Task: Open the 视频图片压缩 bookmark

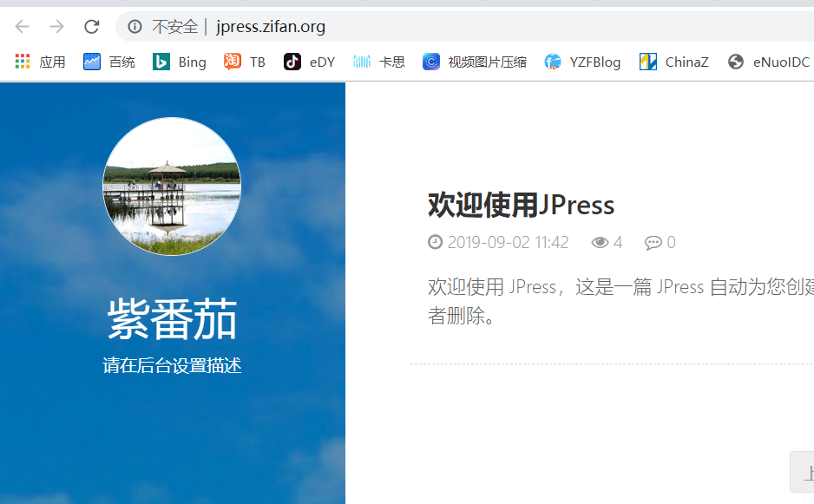Action: click(x=475, y=62)
